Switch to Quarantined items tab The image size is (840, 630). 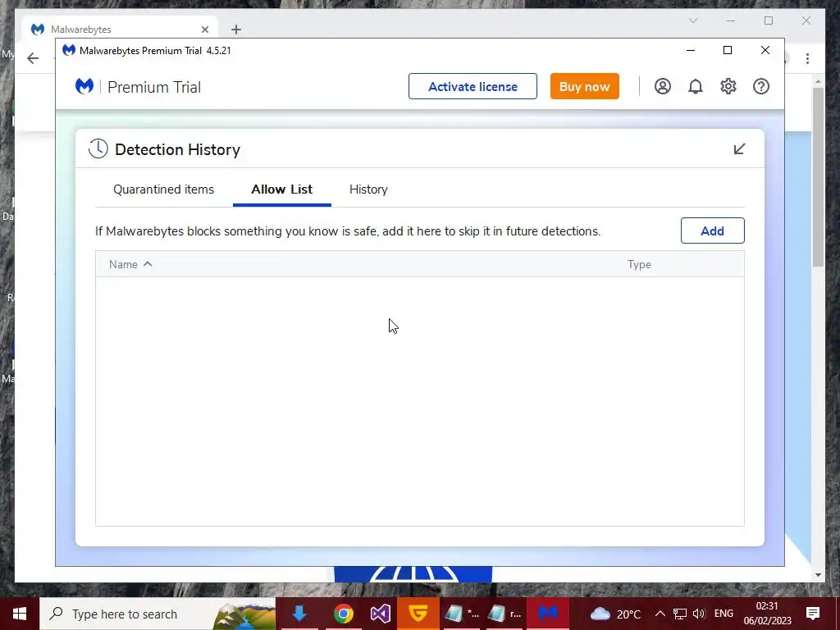tap(163, 189)
